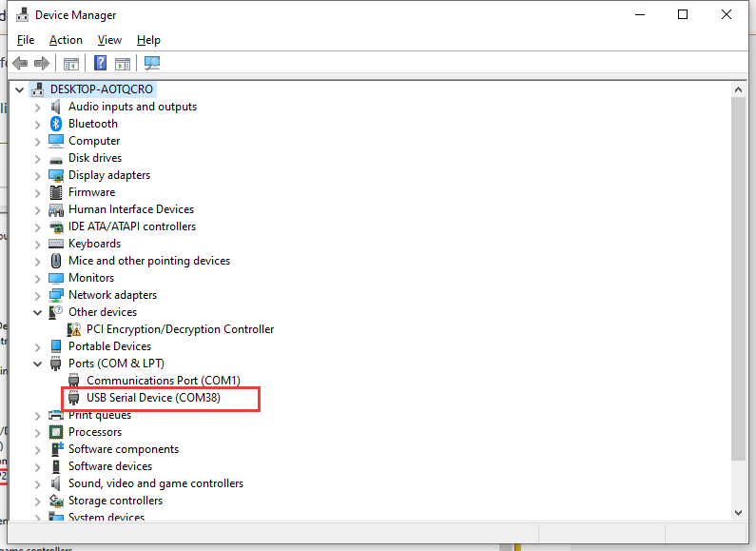Open the Help question-mark toolbar icon
Image resolution: width=756 pixels, height=551 pixels.
pos(100,63)
